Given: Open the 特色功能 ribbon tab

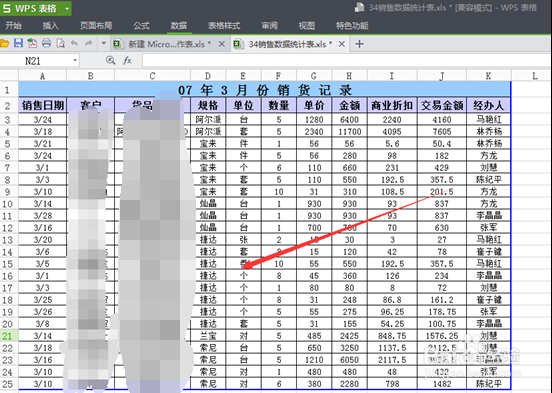Looking at the screenshot, I should [352, 25].
